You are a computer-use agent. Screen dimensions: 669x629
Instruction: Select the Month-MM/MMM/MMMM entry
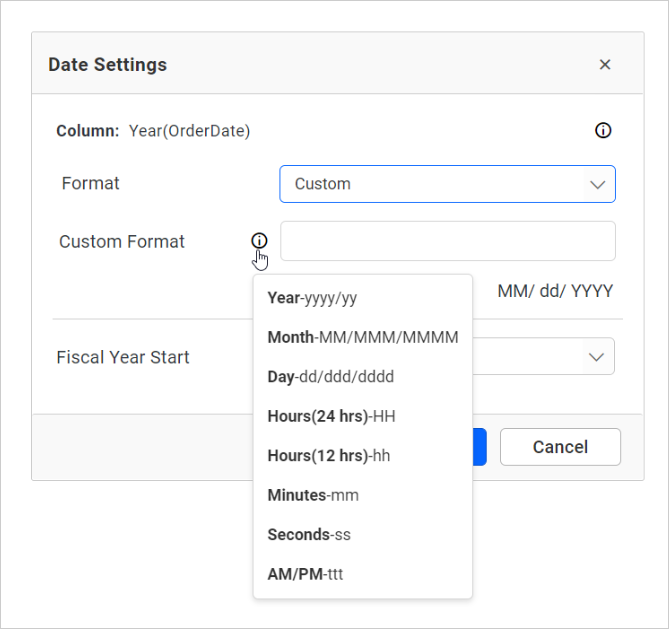363,337
